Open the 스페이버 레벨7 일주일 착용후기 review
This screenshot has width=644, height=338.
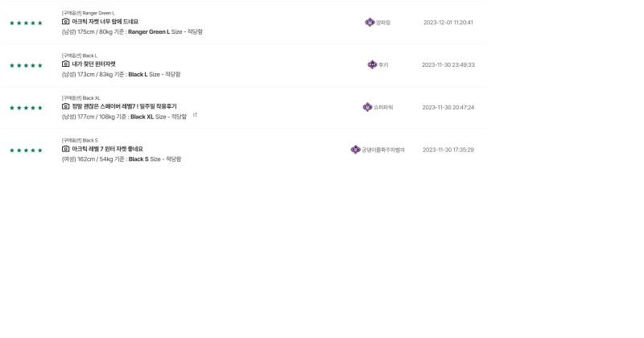125,106
